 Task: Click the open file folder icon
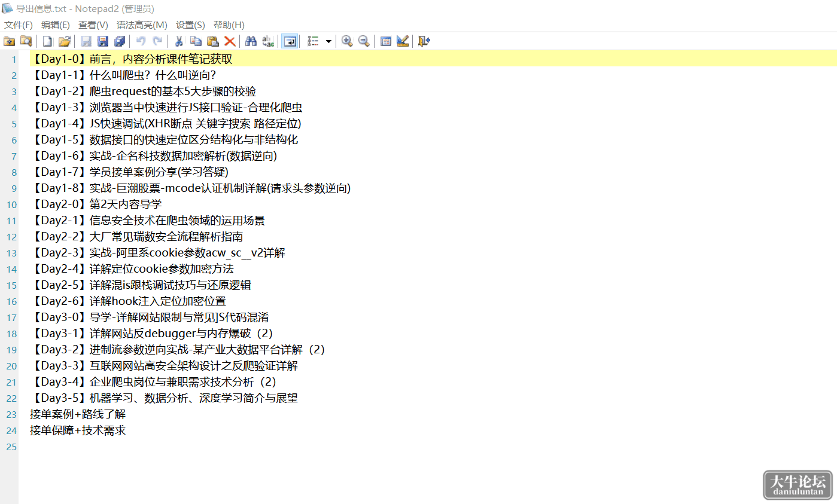(x=65, y=41)
